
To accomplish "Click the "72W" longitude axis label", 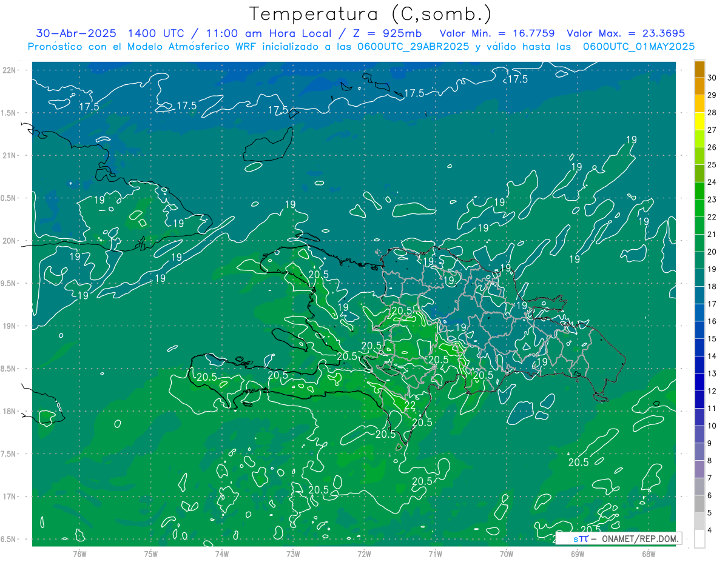I will point(364,554).
